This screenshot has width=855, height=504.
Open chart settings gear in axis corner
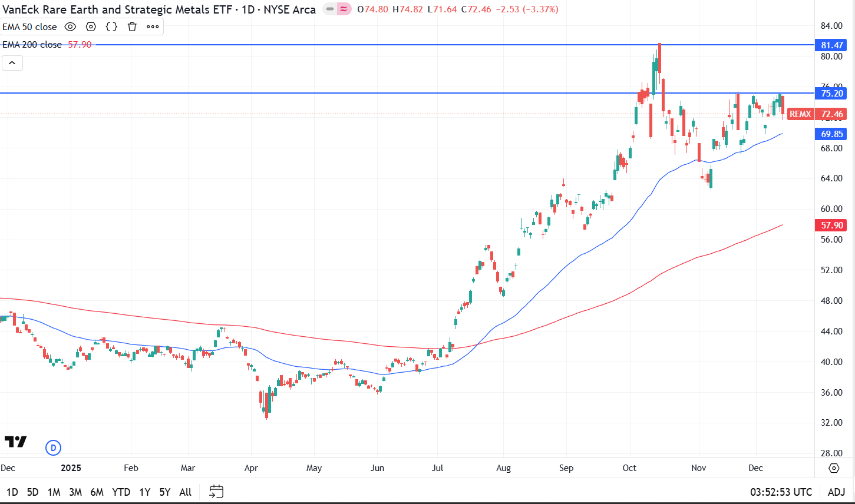[x=834, y=468]
